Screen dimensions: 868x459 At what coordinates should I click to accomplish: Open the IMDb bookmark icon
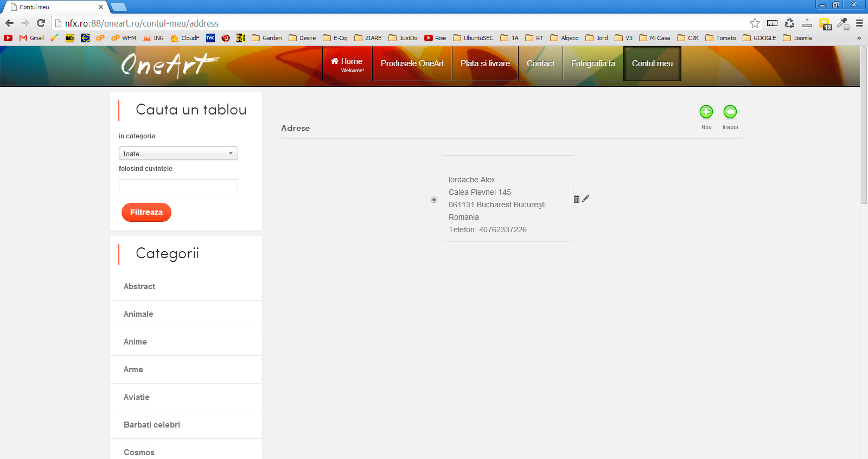[x=70, y=38]
